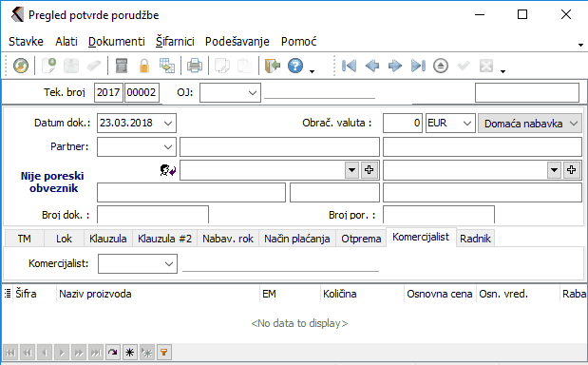The width and height of the screenshot is (588, 365).
Task: Click black asterisk bookmark icon in navigator
Action: pyautogui.click(x=130, y=353)
